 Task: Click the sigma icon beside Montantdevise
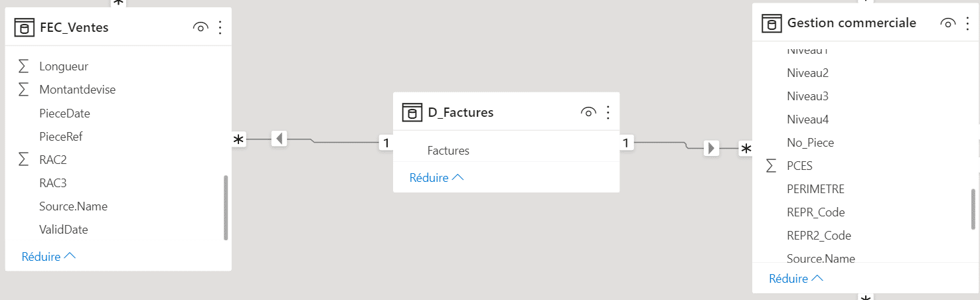pos(24,89)
